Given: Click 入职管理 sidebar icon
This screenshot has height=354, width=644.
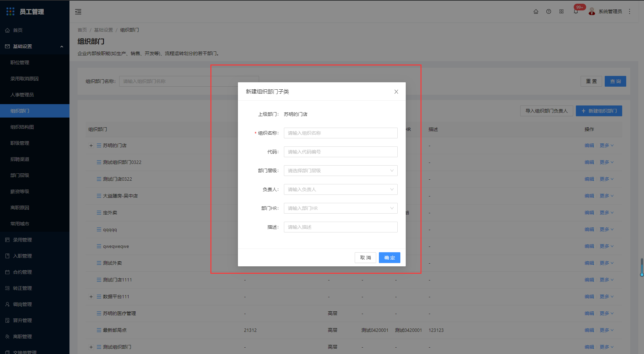Looking at the screenshot, I should coord(7,256).
